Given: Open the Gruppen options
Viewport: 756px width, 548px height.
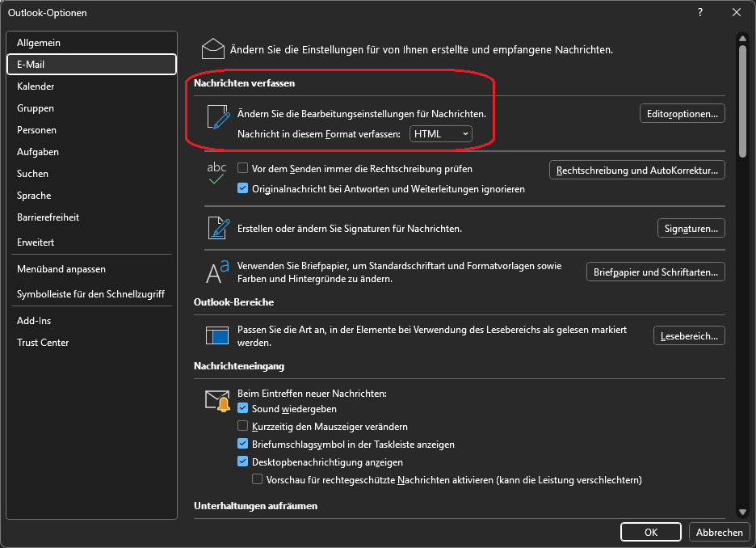Looking at the screenshot, I should (x=91, y=108).
